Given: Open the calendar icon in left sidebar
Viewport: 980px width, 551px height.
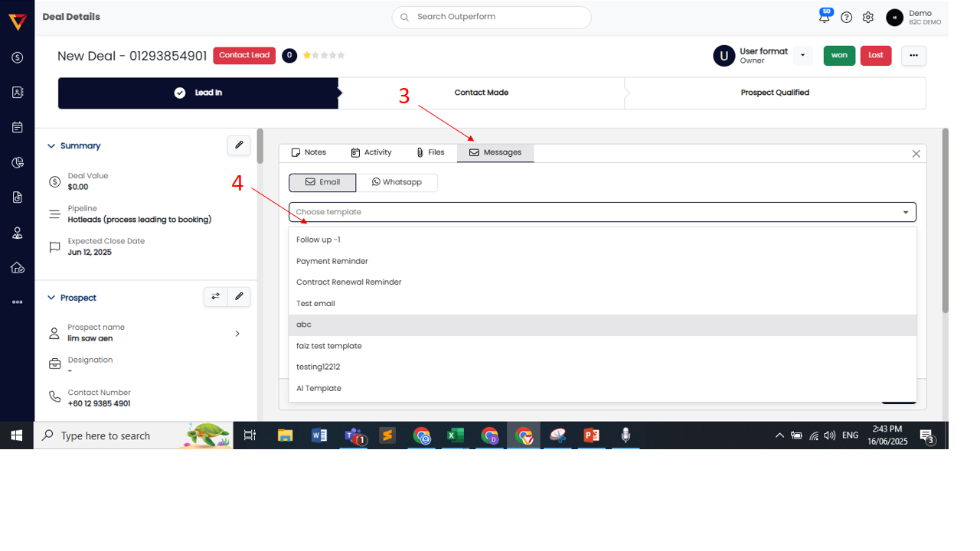Looking at the screenshot, I should 18,127.
